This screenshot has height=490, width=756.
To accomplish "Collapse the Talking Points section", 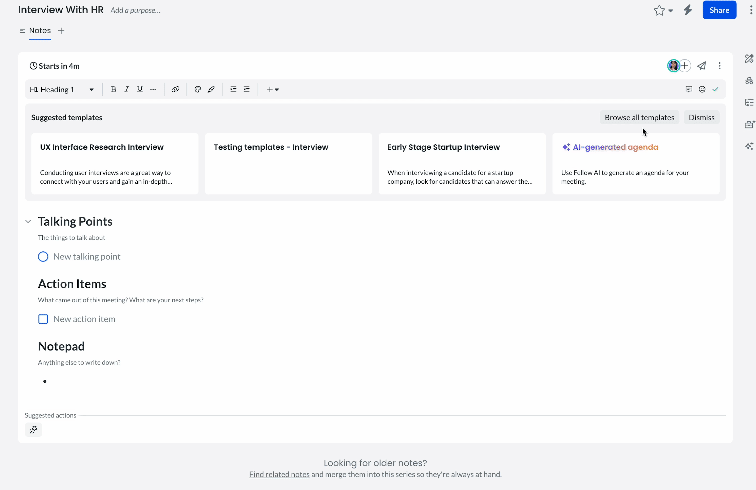I will [x=28, y=222].
